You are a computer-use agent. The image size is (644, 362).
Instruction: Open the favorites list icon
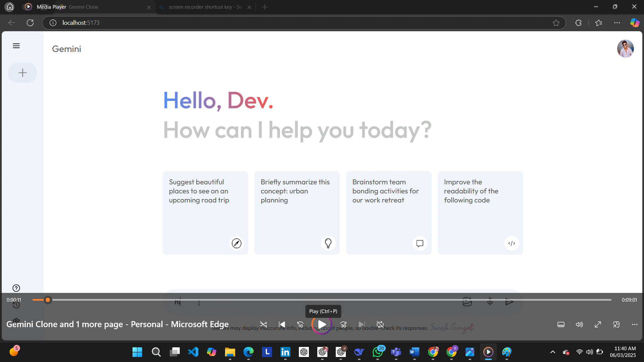pos(599,23)
